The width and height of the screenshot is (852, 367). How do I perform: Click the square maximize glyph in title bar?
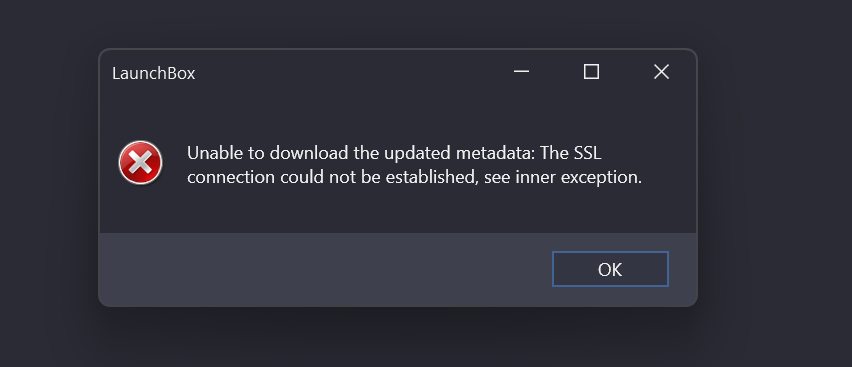point(591,72)
